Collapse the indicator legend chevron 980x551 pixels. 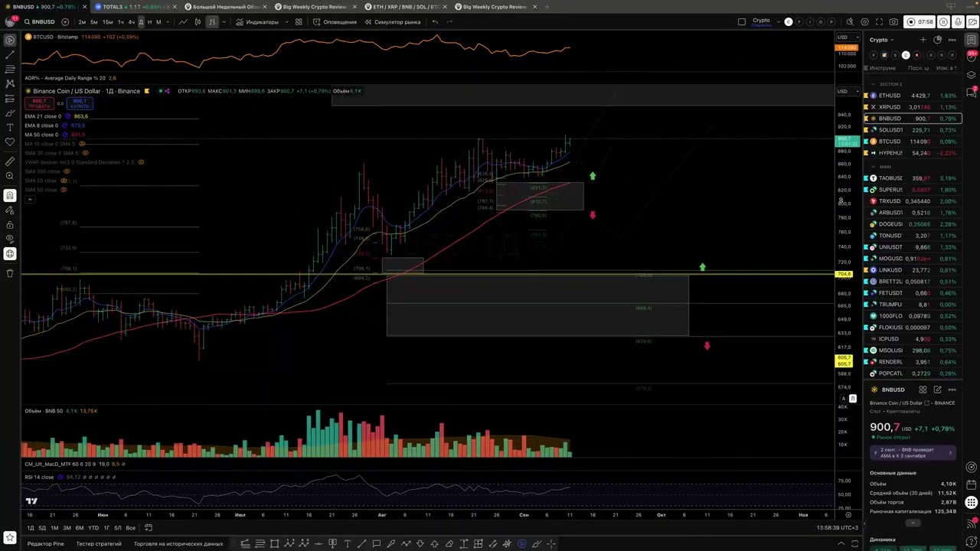coord(30,200)
